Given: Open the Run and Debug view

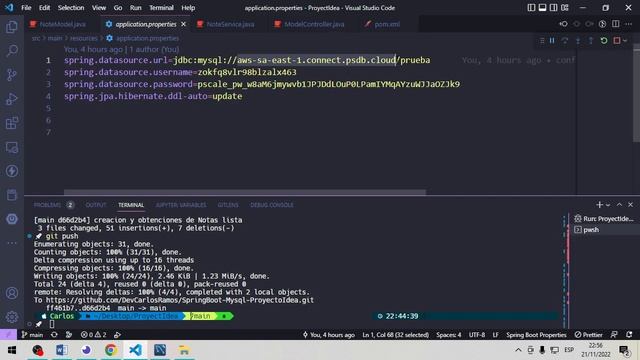Looking at the screenshot, I should [12, 99].
